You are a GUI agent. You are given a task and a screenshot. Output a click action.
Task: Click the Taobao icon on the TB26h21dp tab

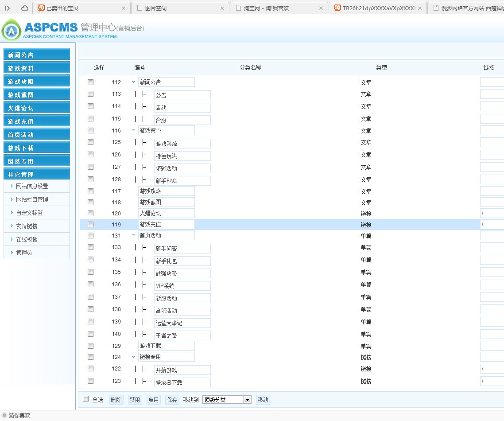pos(337,8)
